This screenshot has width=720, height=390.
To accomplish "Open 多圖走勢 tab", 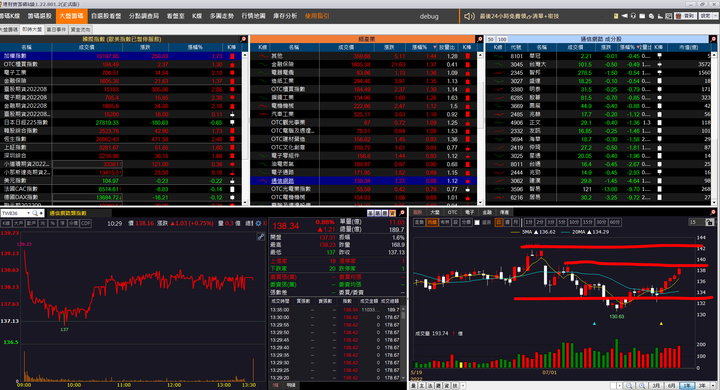I will pyautogui.click(x=222, y=16).
